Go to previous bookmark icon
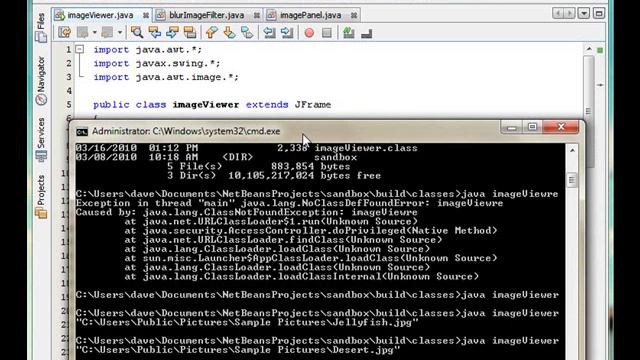 (211, 32)
